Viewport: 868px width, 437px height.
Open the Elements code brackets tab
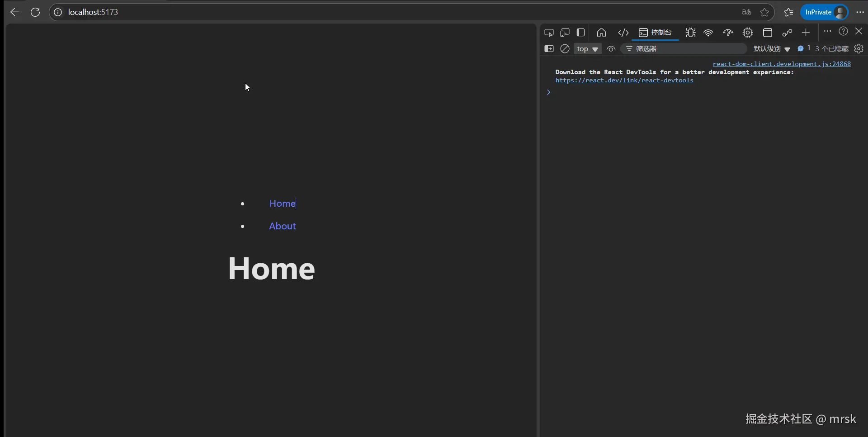click(623, 33)
